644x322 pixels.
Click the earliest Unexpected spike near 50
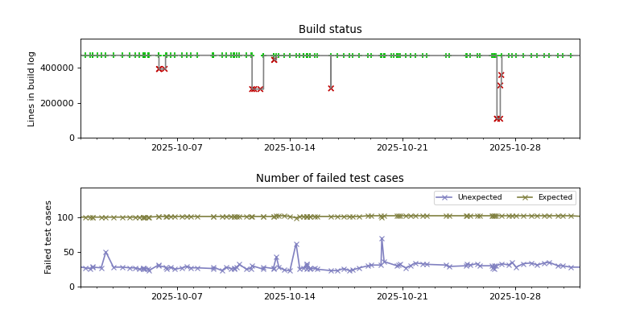pyautogui.click(x=105, y=253)
